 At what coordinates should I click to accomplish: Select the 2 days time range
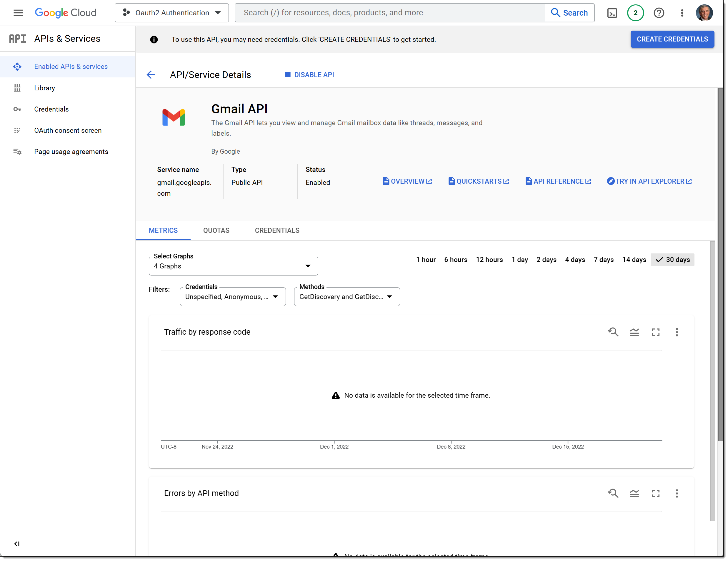[x=546, y=260]
